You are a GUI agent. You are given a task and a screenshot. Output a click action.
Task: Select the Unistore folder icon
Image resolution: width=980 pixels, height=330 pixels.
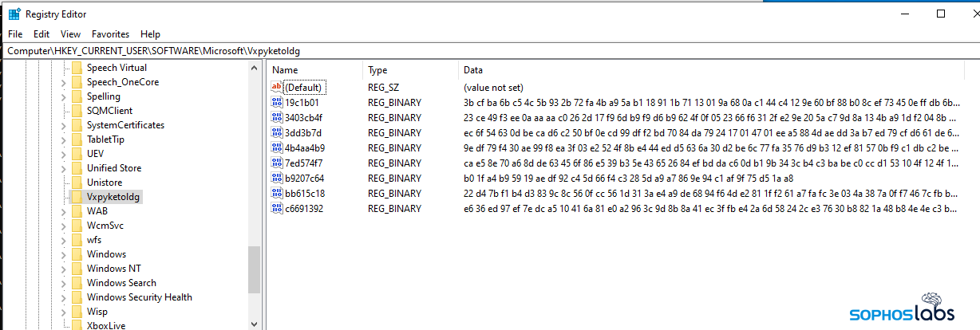(77, 183)
